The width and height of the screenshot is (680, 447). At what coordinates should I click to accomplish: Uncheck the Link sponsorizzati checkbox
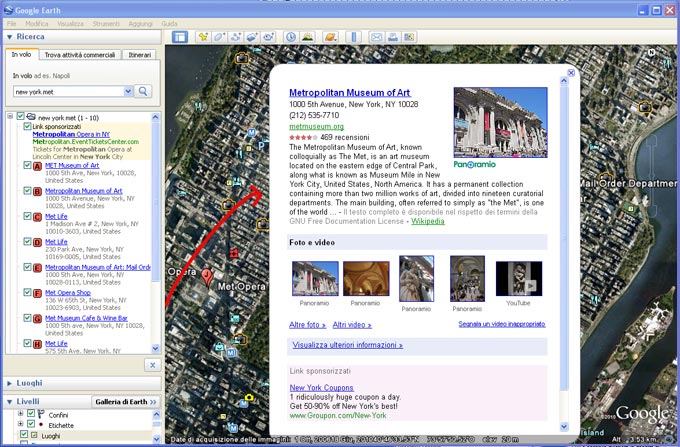click(x=27, y=126)
